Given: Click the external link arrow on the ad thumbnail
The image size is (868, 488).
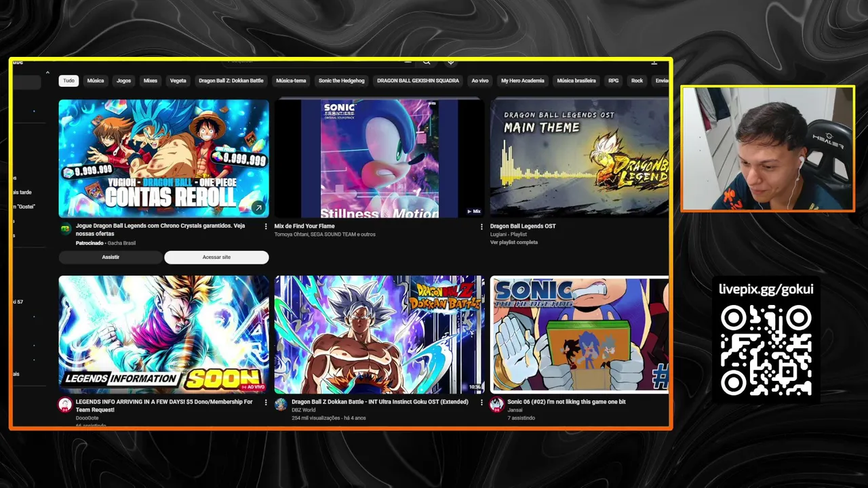Looking at the screenshot, I should click(258, 207).
